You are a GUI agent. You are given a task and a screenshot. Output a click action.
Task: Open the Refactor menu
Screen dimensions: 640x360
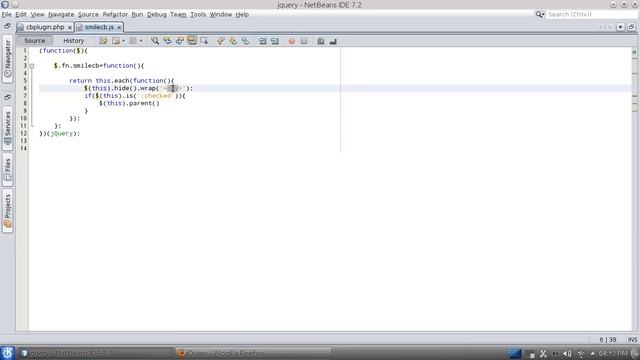(115, 14)
